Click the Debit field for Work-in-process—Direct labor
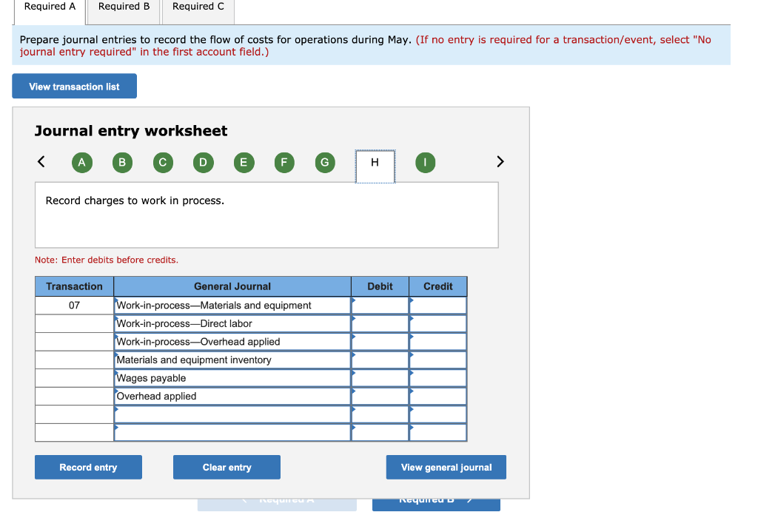This screenshot has width=758, height=532. tap(380, 323)
